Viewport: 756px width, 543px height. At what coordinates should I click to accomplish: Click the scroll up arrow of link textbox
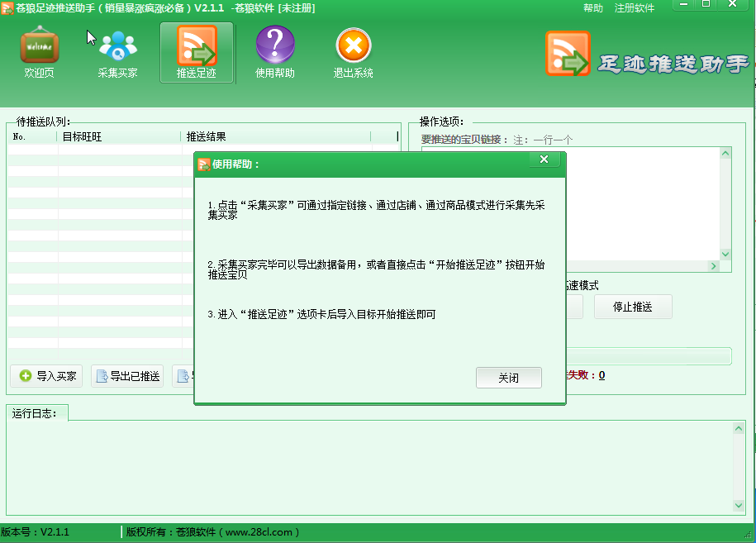click(725, 154)
